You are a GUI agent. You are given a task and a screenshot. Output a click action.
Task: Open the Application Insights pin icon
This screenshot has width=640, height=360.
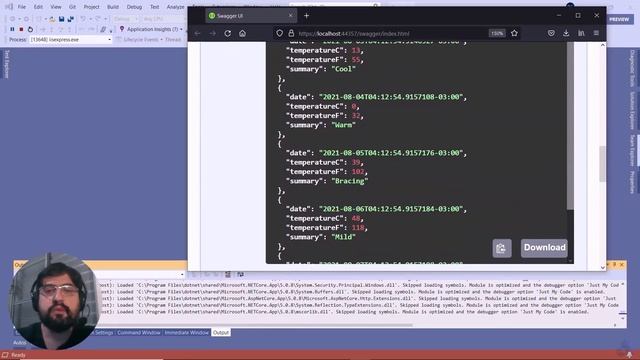coord(122,29)
